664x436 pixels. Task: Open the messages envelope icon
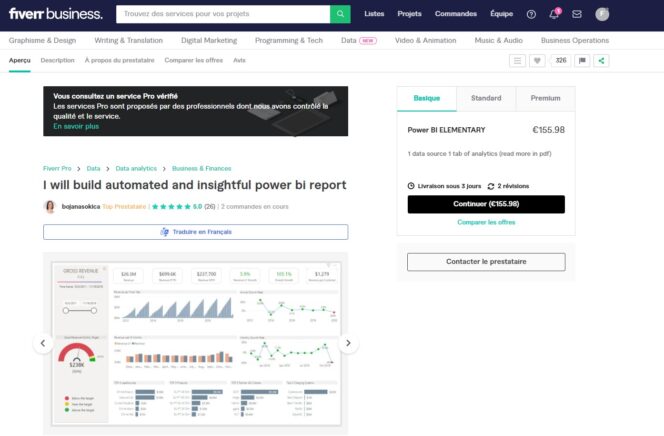coord(577,14)
